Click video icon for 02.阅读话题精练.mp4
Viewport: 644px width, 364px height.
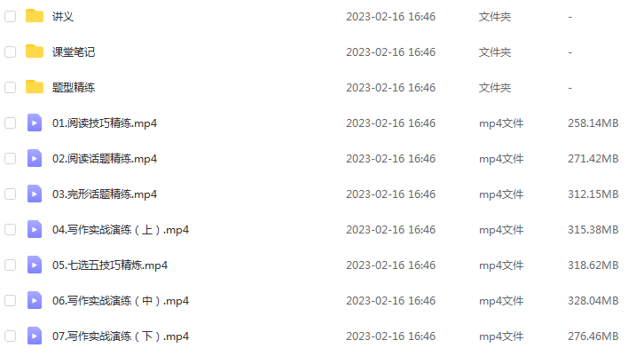pos(35,158)
